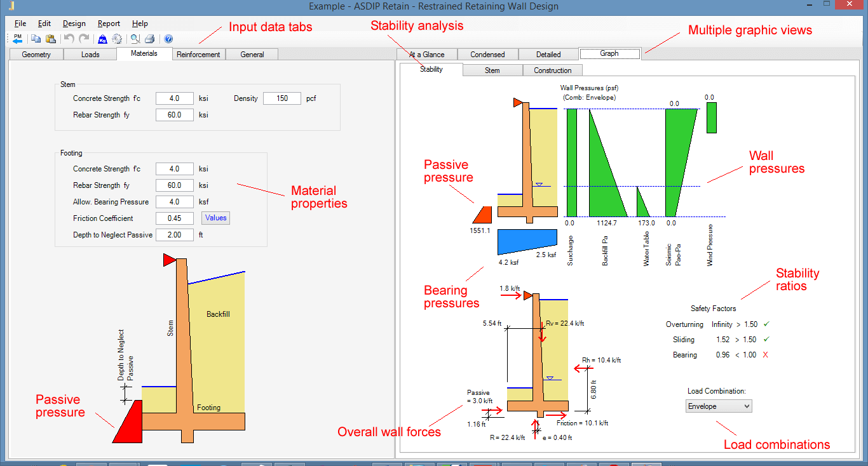Screen dimensions: 868x466
Task: Click the Values button beside Friction Coefficient
Action: 215,218
